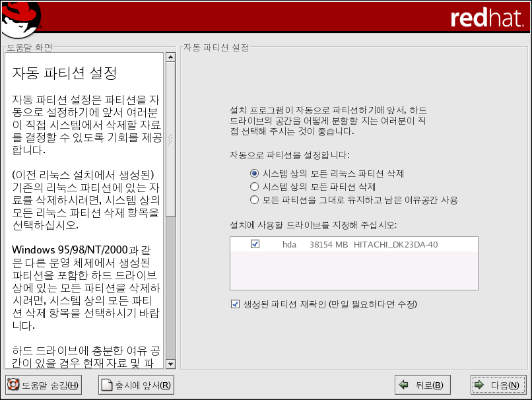This screenshot has width=532, height=400.
Task: Click the help panel scrollbar thumb
Action: (x=170, y=139)
